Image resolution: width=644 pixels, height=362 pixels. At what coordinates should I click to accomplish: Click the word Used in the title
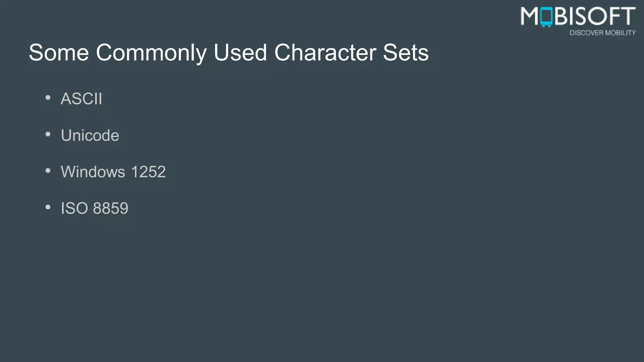[x=240, y=52]
